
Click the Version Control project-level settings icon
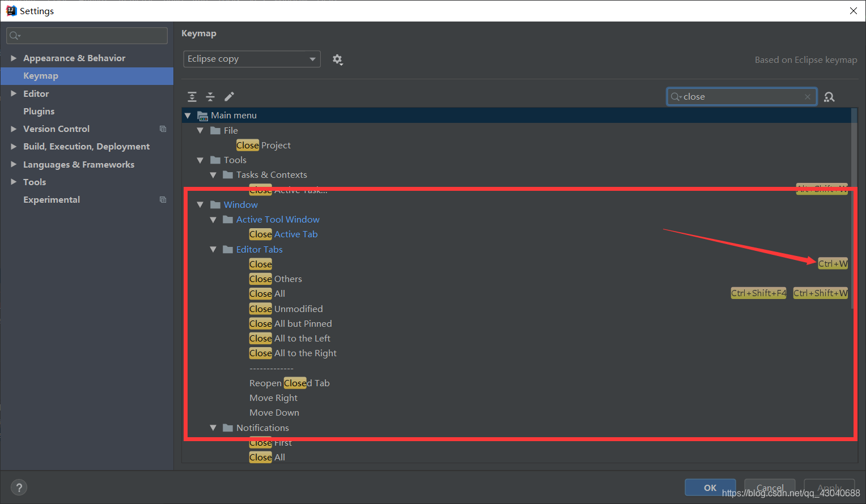[163, 129]
